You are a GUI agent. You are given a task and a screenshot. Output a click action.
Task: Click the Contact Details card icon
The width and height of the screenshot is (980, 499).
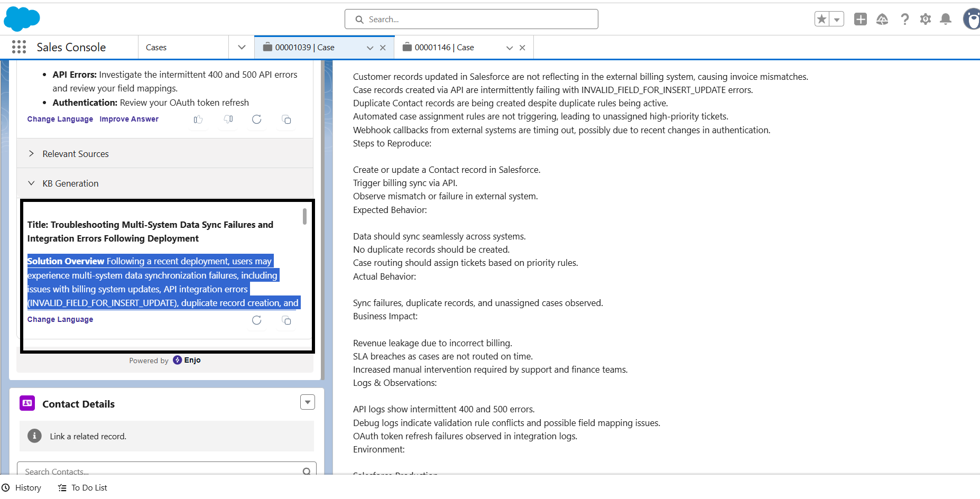coord(27,403)
